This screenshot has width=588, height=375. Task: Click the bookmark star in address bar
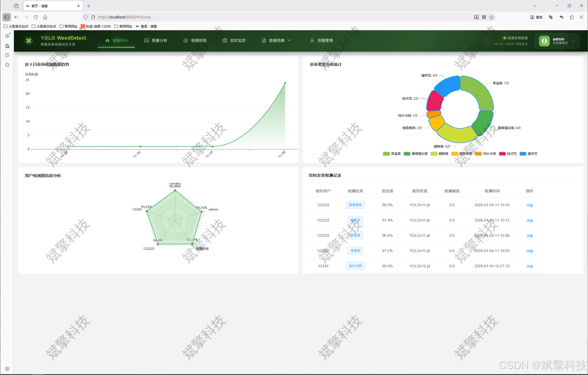[x=492, y=17]
